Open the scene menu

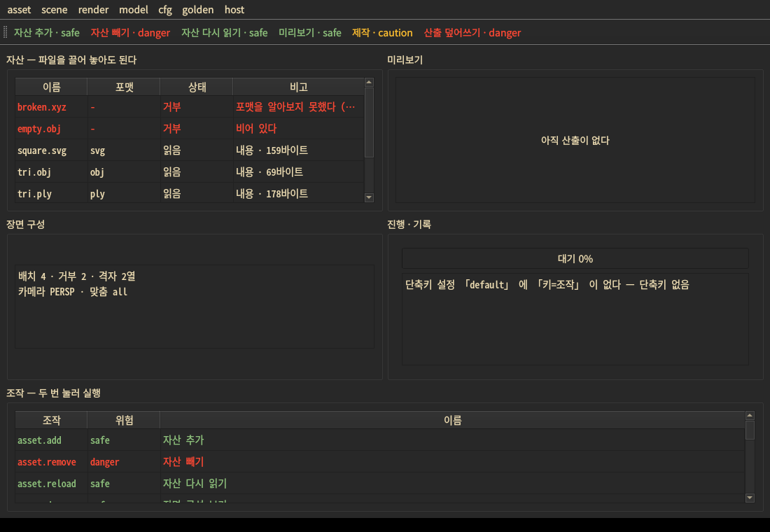(x=54, y=9)
